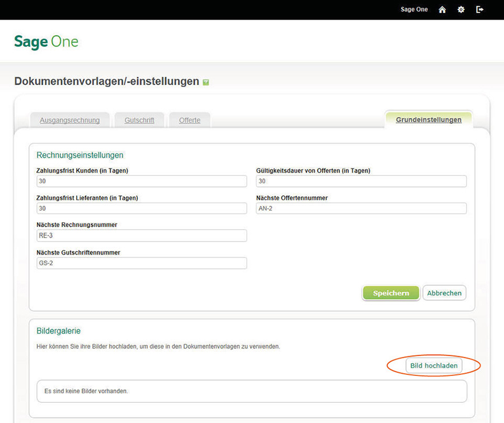504x423 pixels.
Task: Click 'Es sind keine Bilder vorhanden.' message
Action: [86, 391]
